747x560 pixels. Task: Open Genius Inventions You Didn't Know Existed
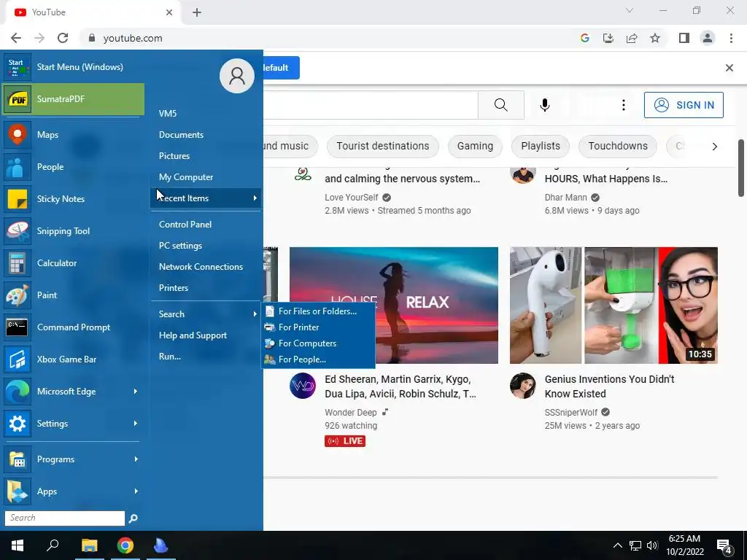(609, 386)
